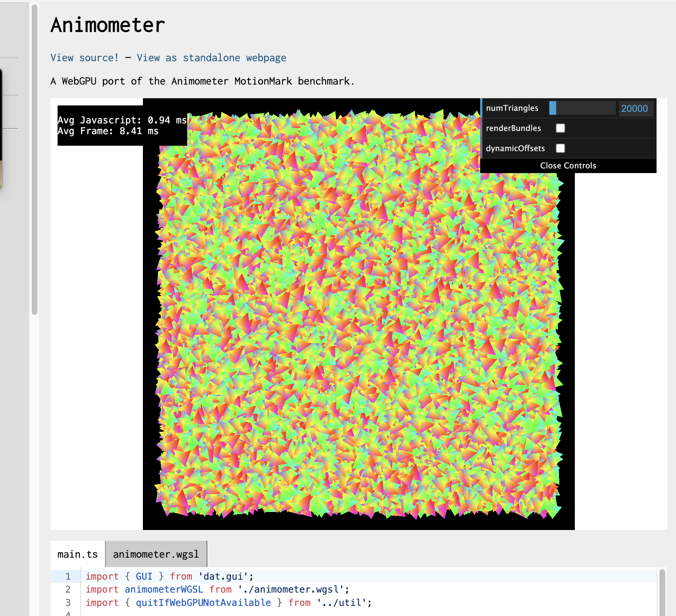This screenshot has height=616, width=676.
Task: Open View as standalone webpage link
Action: [211, 58]
